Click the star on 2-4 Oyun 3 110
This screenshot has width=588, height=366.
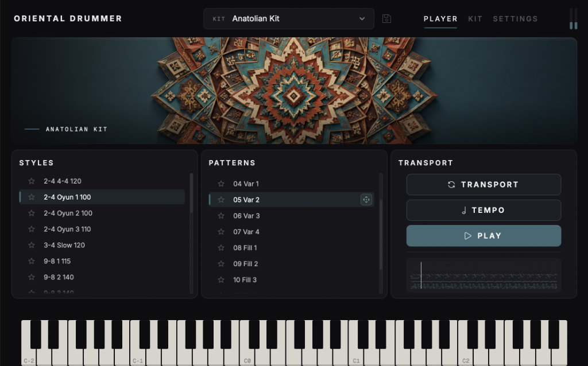point(32,229)
